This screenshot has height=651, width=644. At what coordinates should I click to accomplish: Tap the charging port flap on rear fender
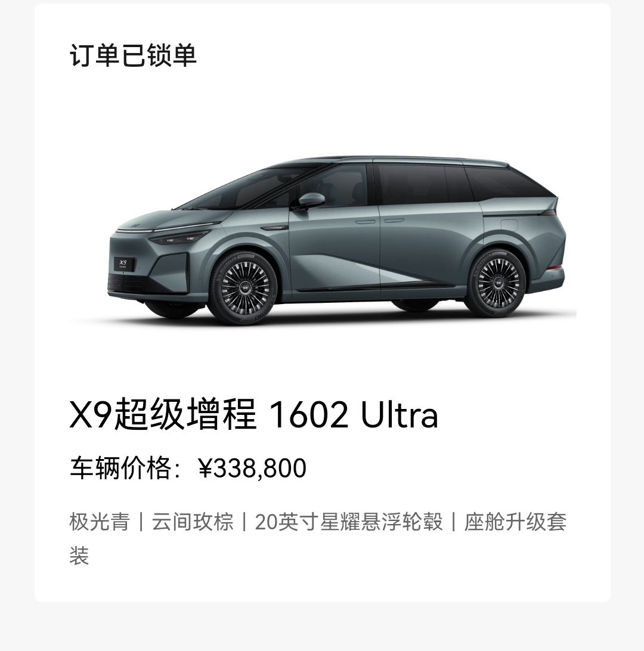[509, 226]
